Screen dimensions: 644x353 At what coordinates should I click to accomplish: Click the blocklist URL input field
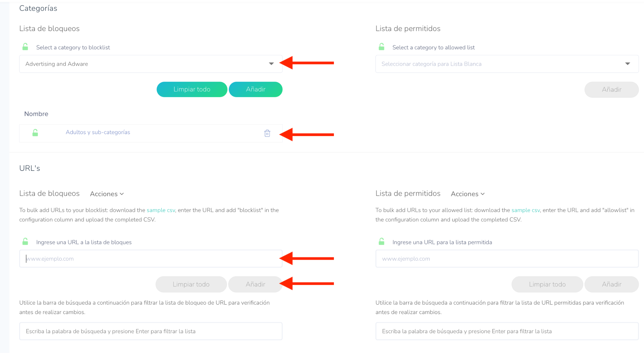[151, 258]
